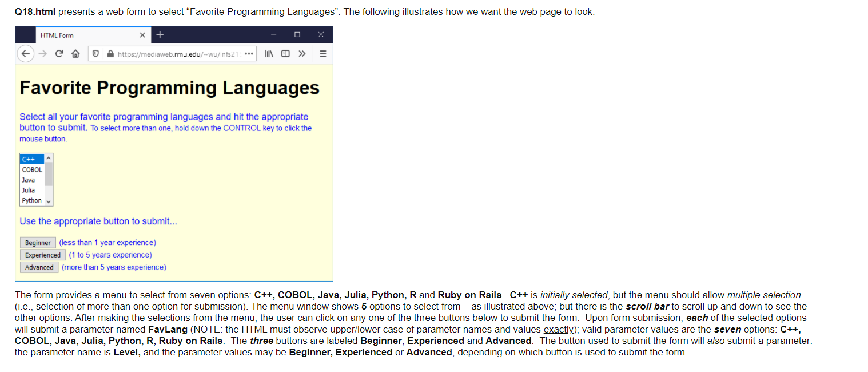This screenshot has height=372, width=868.
Task: Click the Home icon in the toolbar
Action: pyautogui.click(x=75, y=53)
